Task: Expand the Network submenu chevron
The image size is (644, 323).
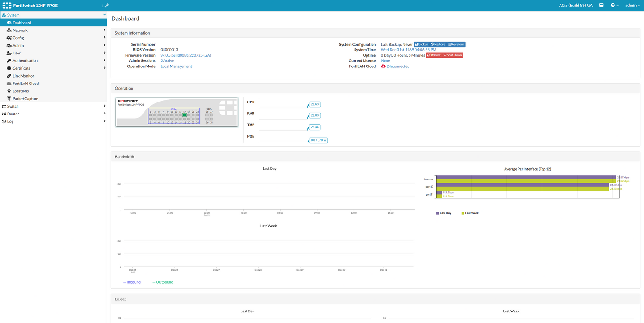Action: tap(105, 30)
